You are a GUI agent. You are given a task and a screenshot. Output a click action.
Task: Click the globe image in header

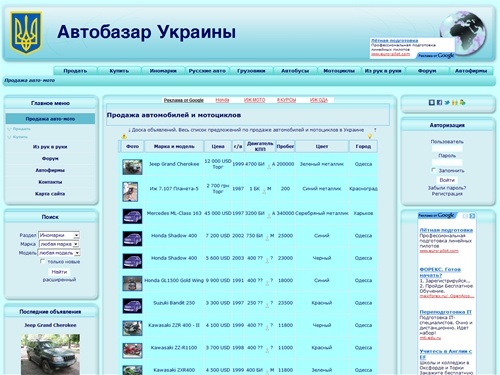pyautogui.click(x=463, y=33)
